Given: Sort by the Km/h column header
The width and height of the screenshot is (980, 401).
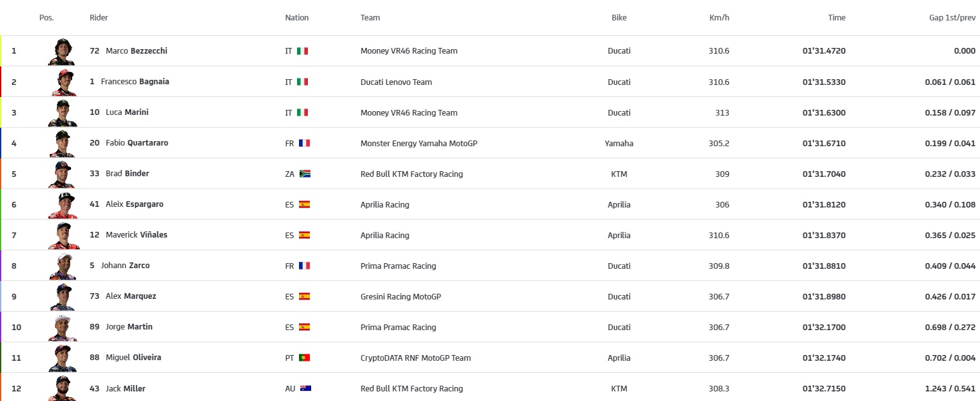Looking at the screenshot, I should [x=719, y=18].
